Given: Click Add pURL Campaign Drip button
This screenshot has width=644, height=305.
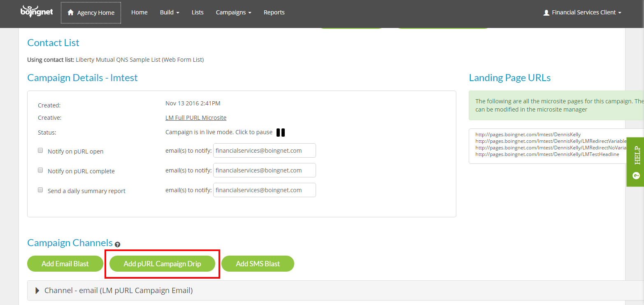Looking at the screenshot, I should [x=162, y=264].
